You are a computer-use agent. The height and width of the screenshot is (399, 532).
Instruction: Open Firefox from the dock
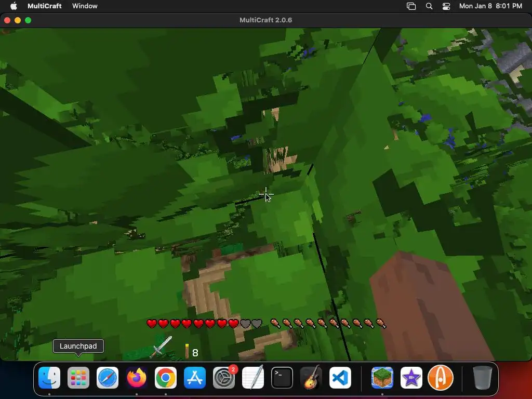[137, 378]
